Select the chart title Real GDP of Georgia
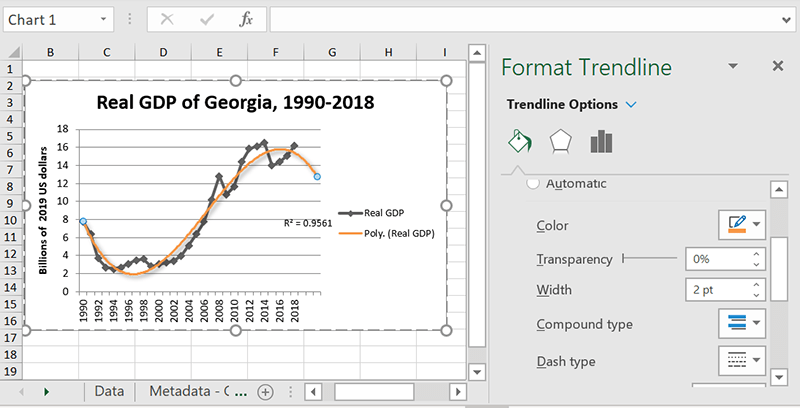The width and height of the screenshot is (800, 408). coord(235,103)
